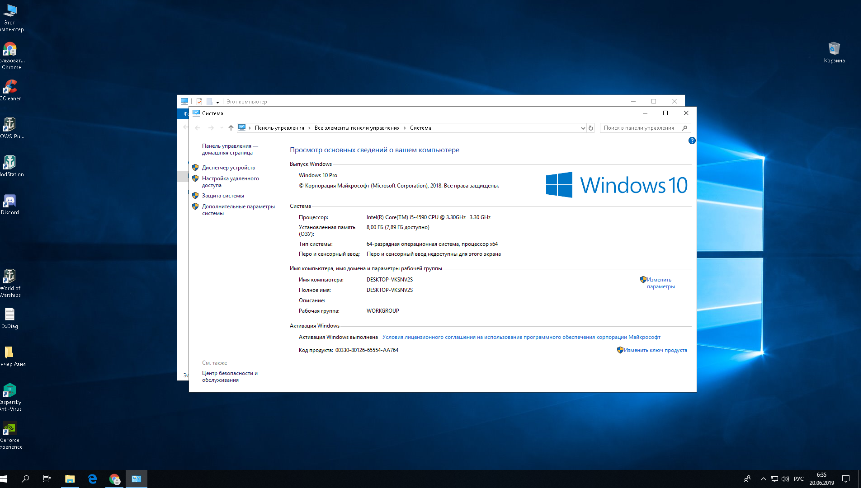The height and width of the screenshot is (488, 868).
Task: Show hidden system tray icons
Action: point(763,479)
